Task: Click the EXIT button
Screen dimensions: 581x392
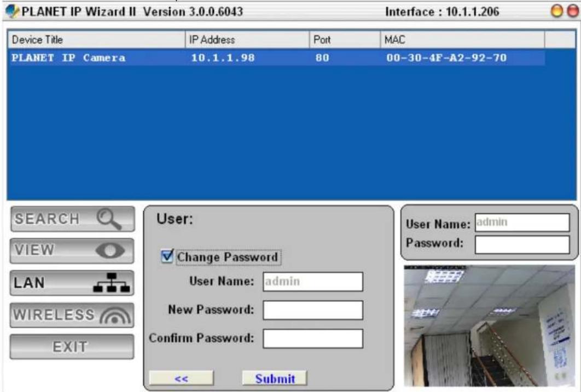Action: point(72,347)
